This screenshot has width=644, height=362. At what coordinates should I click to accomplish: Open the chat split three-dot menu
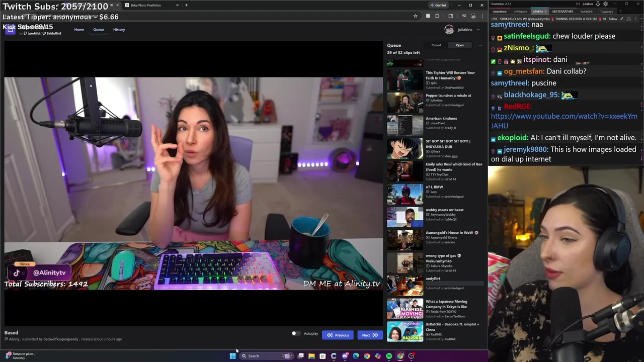click(x=635, y=19)
